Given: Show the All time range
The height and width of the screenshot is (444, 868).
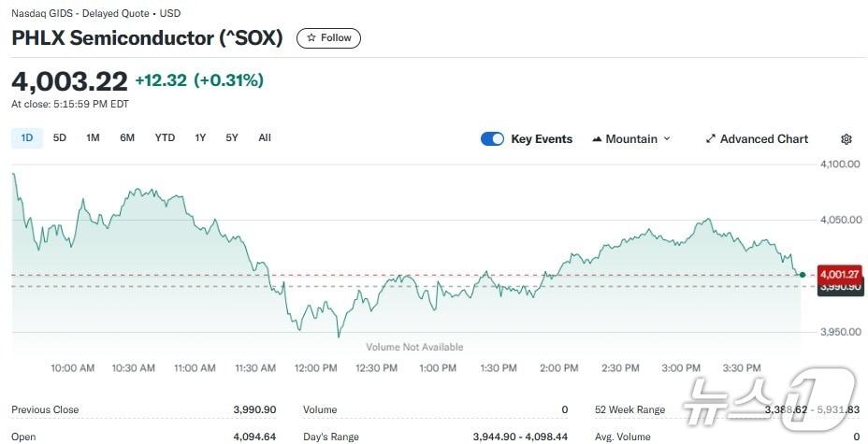Looking at the screenshot, I should [265, 138].
